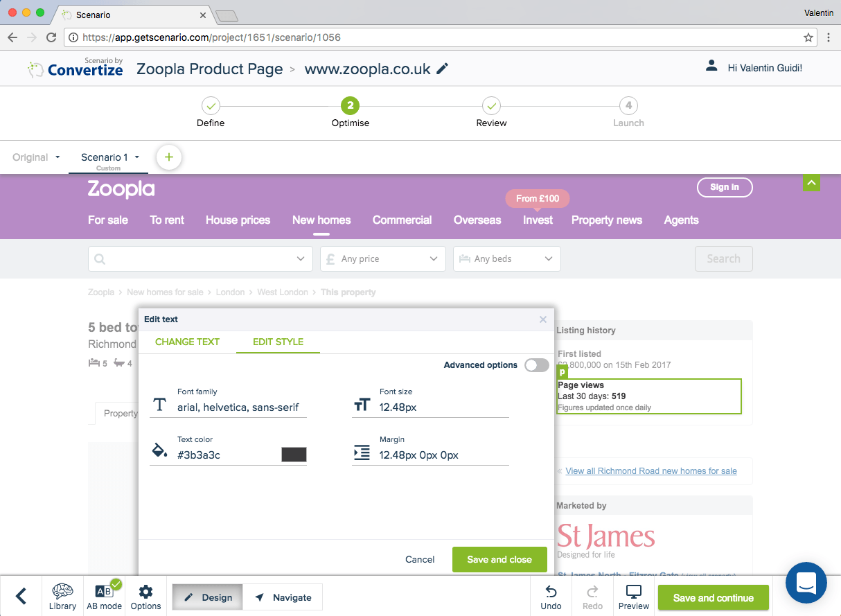This screenshot has width=841, height=616.
Task: Click Save and continue
Action: click(x=714, y=598)
